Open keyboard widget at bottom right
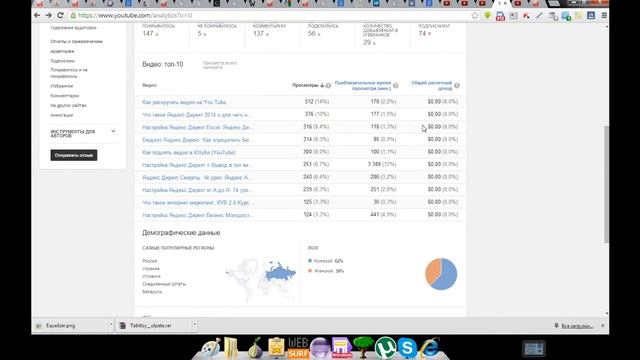640x360 pixels. pos(534,349)
